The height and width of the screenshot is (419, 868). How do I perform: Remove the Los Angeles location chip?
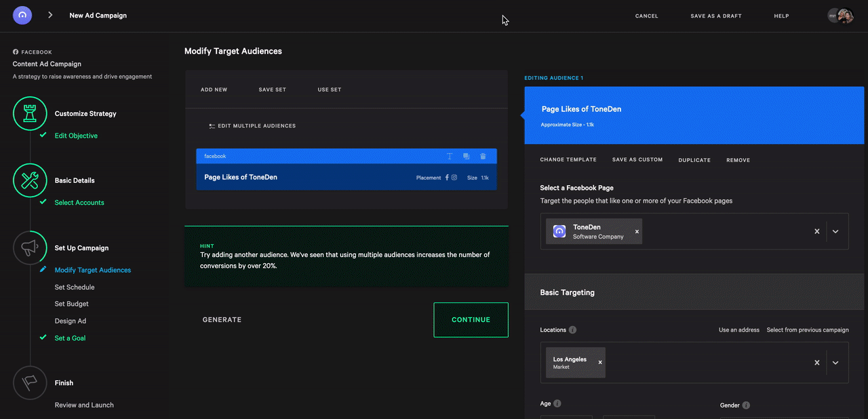click(x=600, y=363)
